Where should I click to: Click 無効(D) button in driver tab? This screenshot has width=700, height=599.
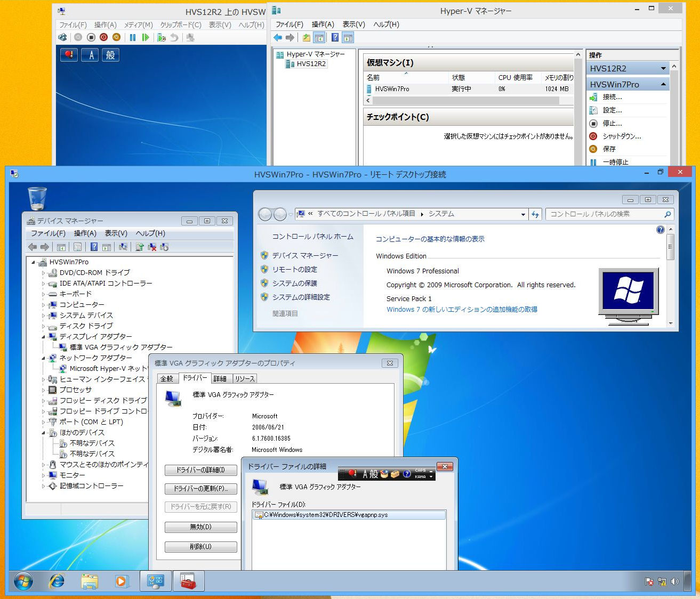(201, 527)
